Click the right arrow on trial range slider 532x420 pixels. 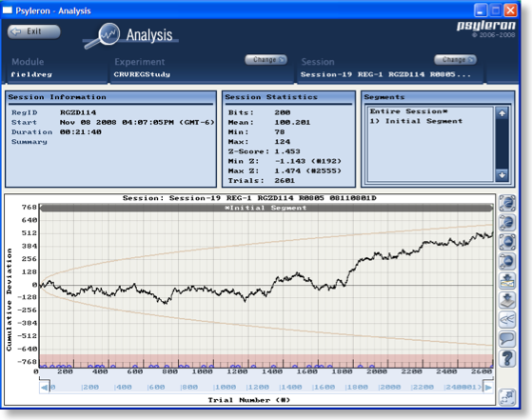(488, 387)
